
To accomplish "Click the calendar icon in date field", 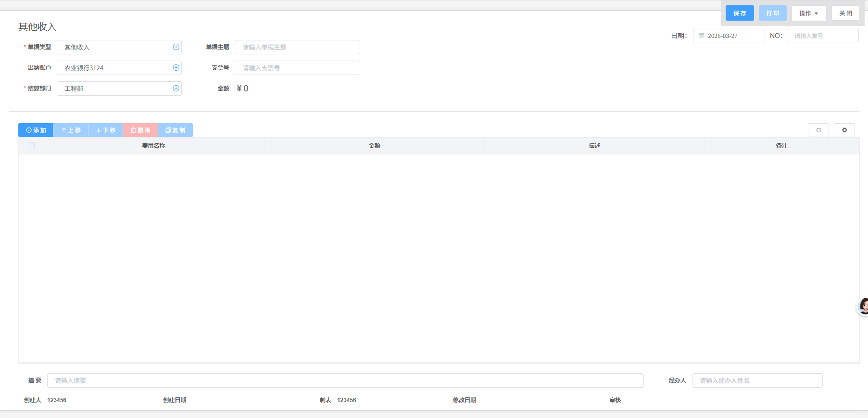I will tap(702, 36).
